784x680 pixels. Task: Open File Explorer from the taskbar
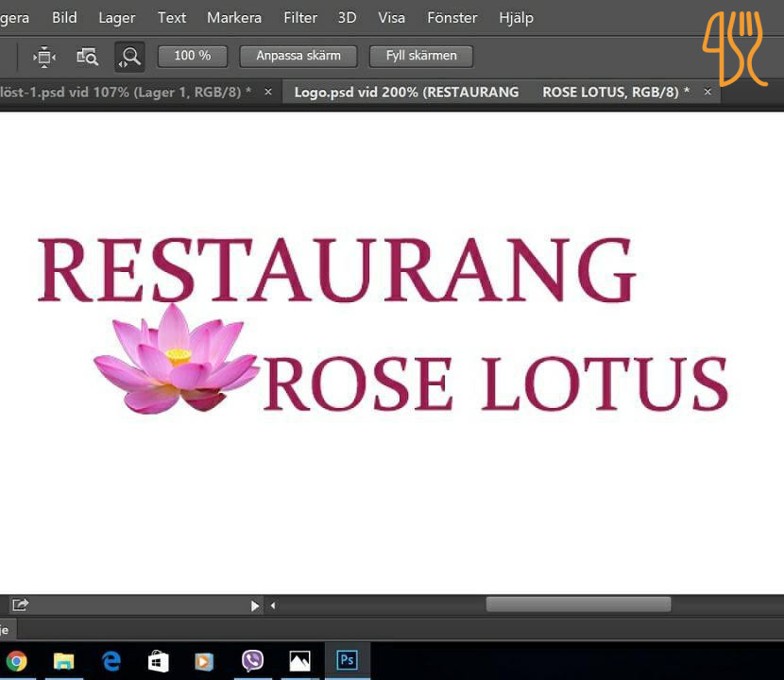coord(63,661)
